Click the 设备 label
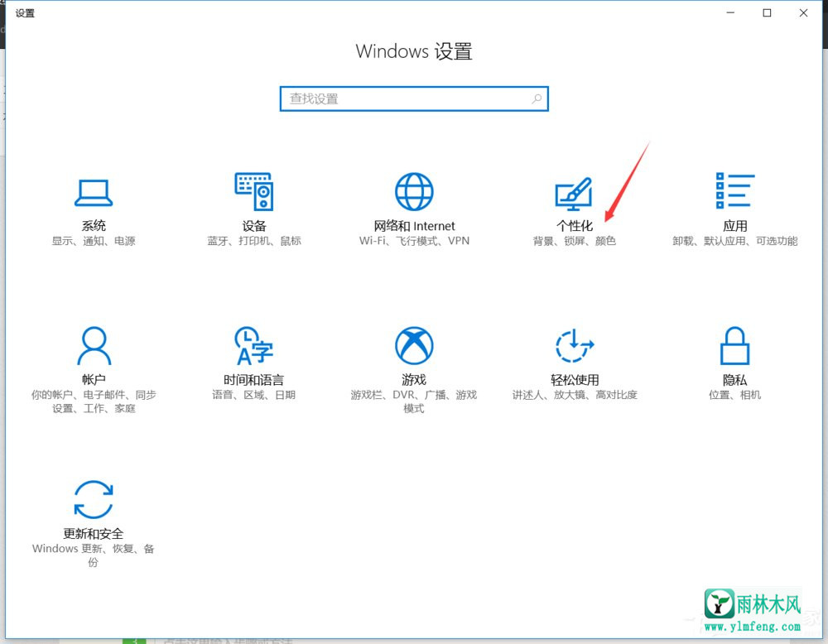This screenshot has width=828, height=644. (254, 226)
